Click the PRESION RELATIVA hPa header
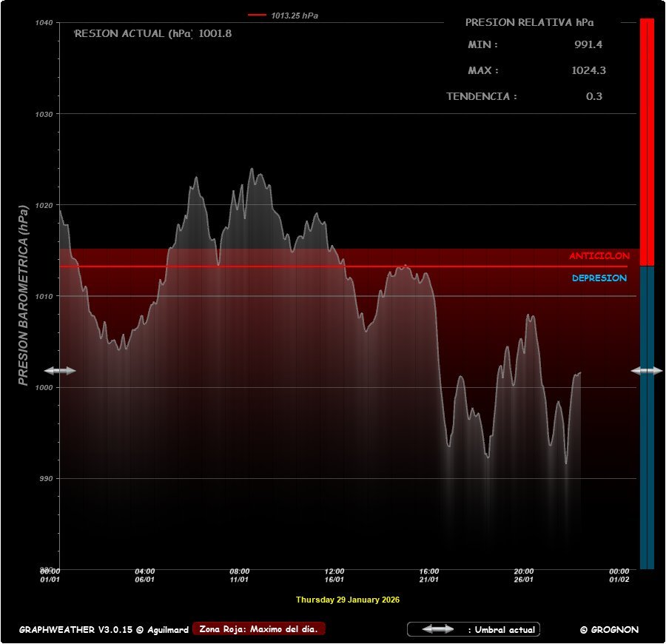The image size is (666, 644). point(529,22)
